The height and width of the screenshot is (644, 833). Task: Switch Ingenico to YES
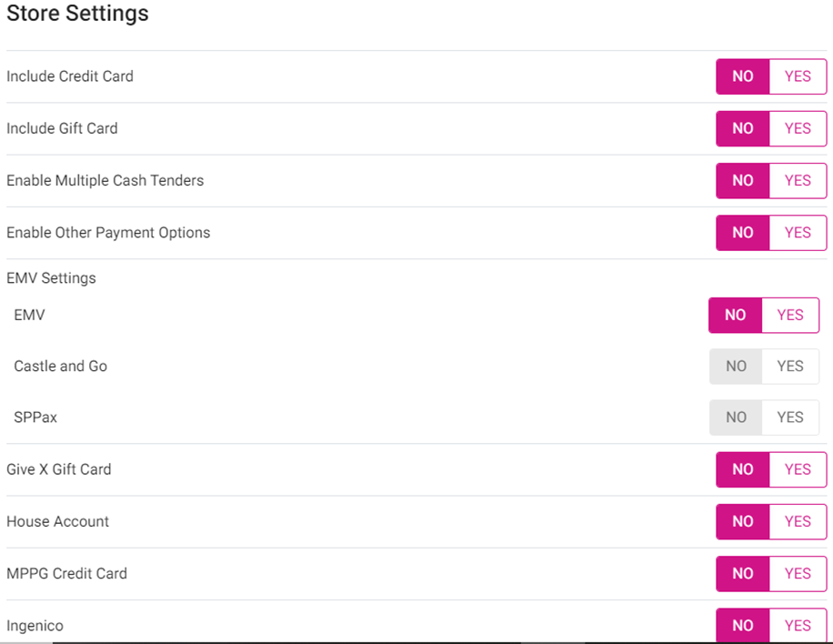point(798,626)
